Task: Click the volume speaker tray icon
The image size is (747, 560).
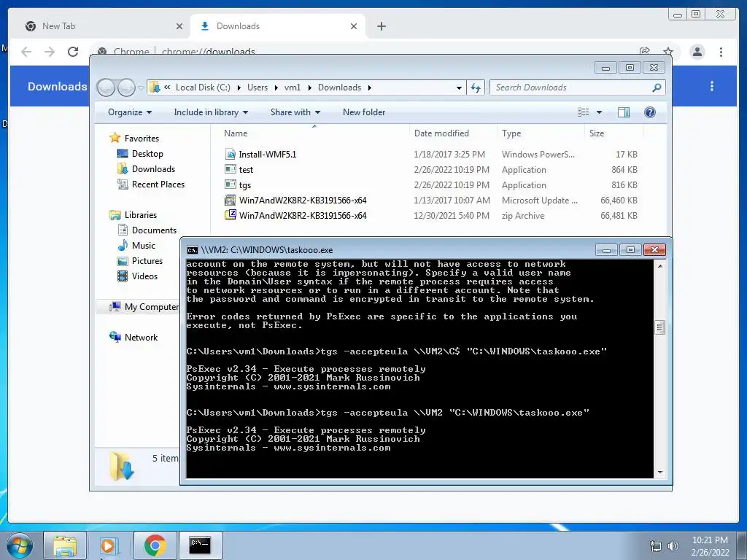Action: pyautogui.click(x=673, y=546)
